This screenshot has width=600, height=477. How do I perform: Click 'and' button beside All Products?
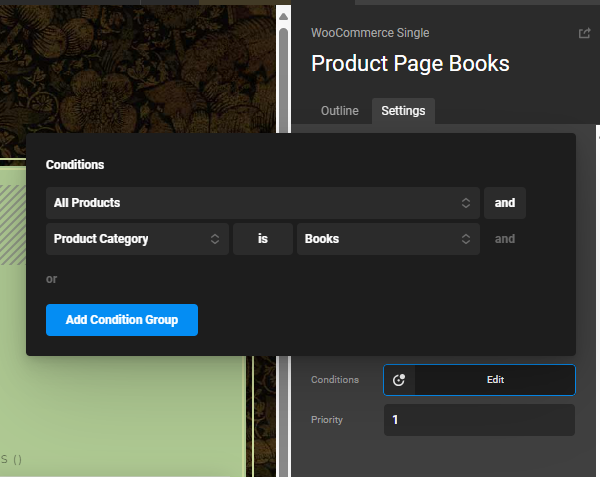[505, 203]
